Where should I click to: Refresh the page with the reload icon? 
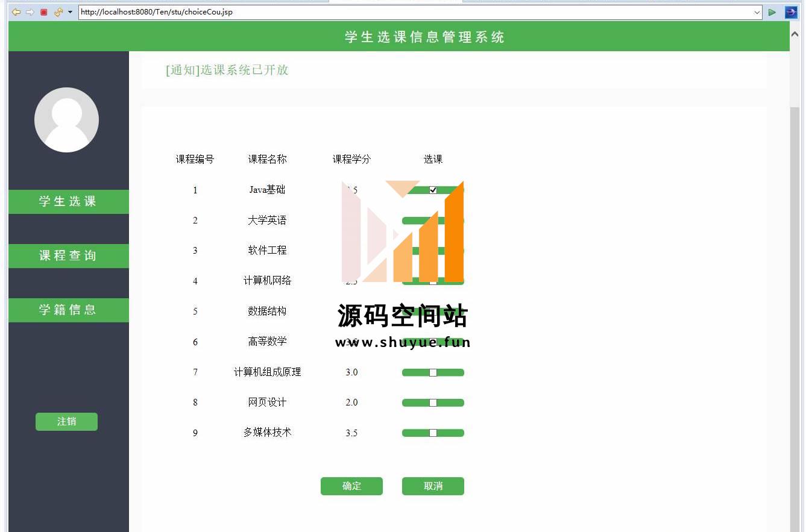click(x=58, y=12)
